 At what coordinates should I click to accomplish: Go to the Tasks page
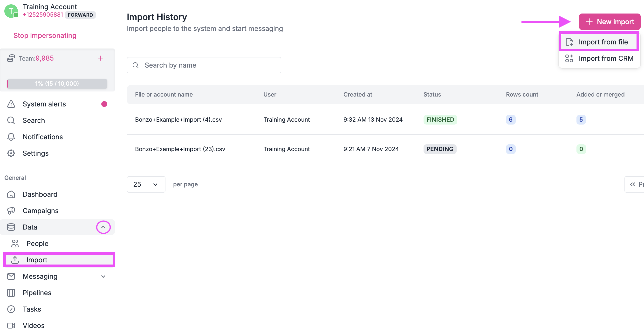coord(57,309)
